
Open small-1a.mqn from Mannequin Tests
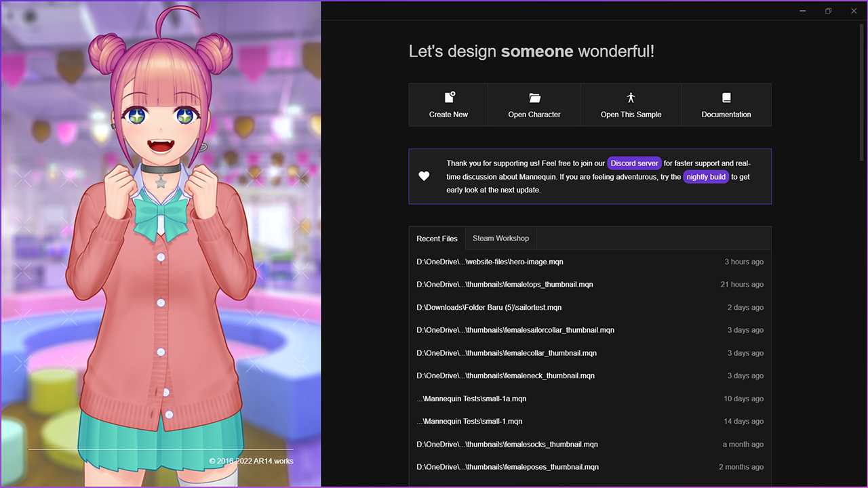pyautogui.click(x=590, y=399)
